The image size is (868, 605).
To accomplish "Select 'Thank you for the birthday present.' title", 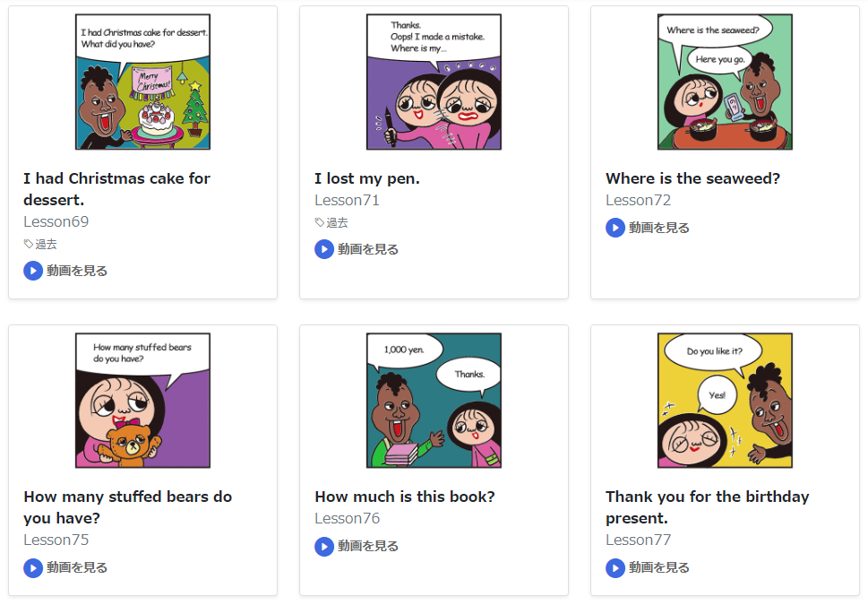I will tap(707, 507).
